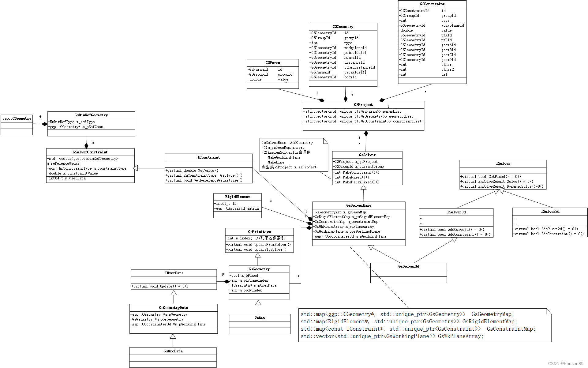This screenshot has height=368, width=588.
Task: Select AddConstraint() method in ISolver2d
Action: pos(549,234)
